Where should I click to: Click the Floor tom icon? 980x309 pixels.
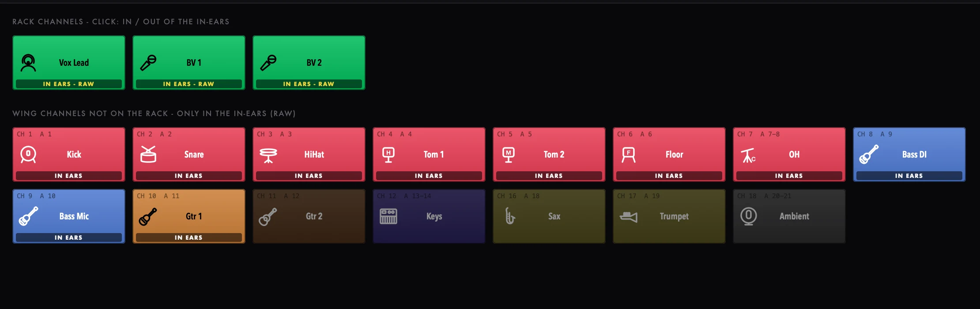pos(629,155)
